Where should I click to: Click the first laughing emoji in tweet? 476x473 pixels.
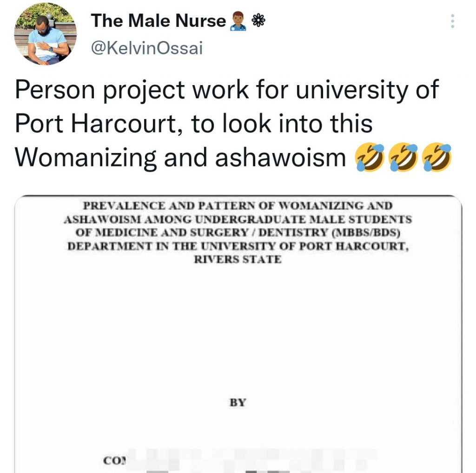pos(370,157)
